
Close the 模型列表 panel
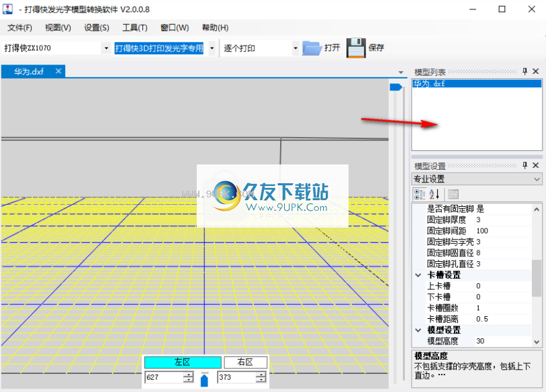[536, 71]
